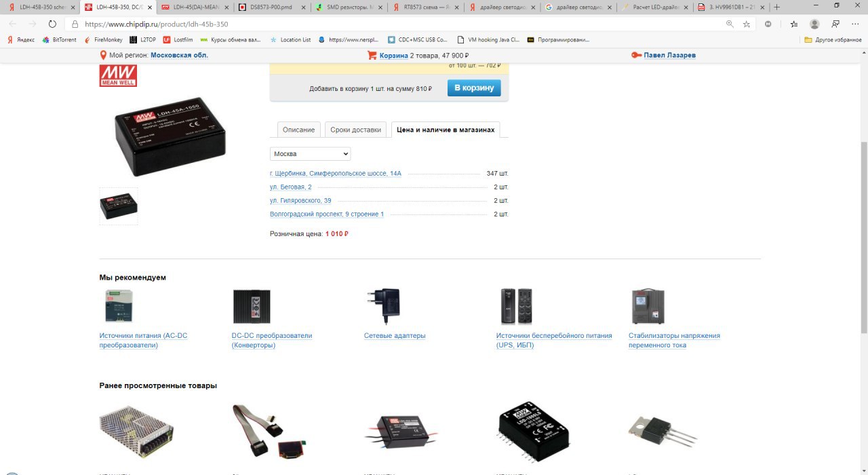This screenshot has height=475, width=868.
Task: Click the user profile avatar icon
Action: click(x=814, y=24)
